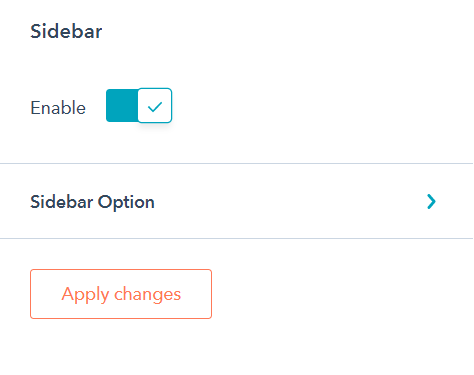Click the white knob of the Enable toggle
Image resolution: width=474 pixels, height=375 pixels.
pyautogui.click(x=155, y=105)
